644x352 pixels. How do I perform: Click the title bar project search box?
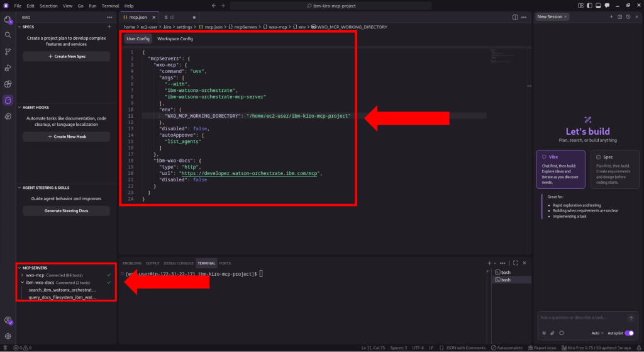point(331,6)
